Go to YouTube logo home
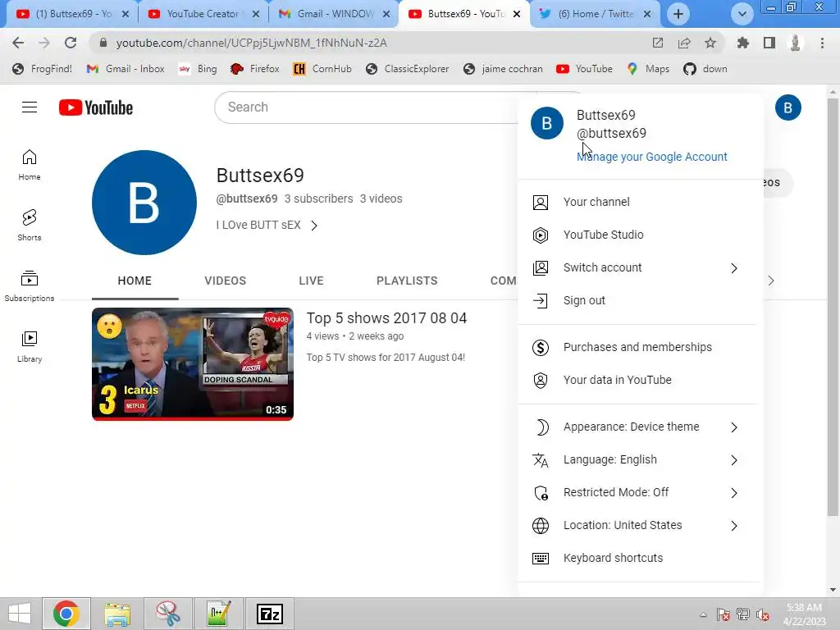Screen dimensions: 840x630 96,107
